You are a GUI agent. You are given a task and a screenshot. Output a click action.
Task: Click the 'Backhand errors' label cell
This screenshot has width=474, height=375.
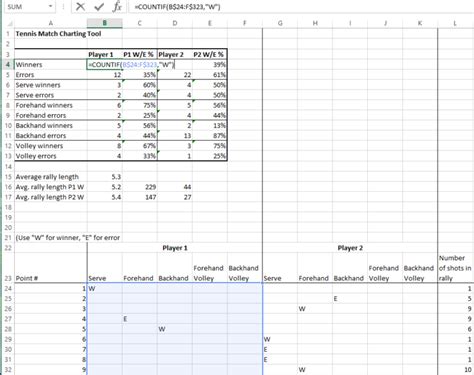(51, 136)
